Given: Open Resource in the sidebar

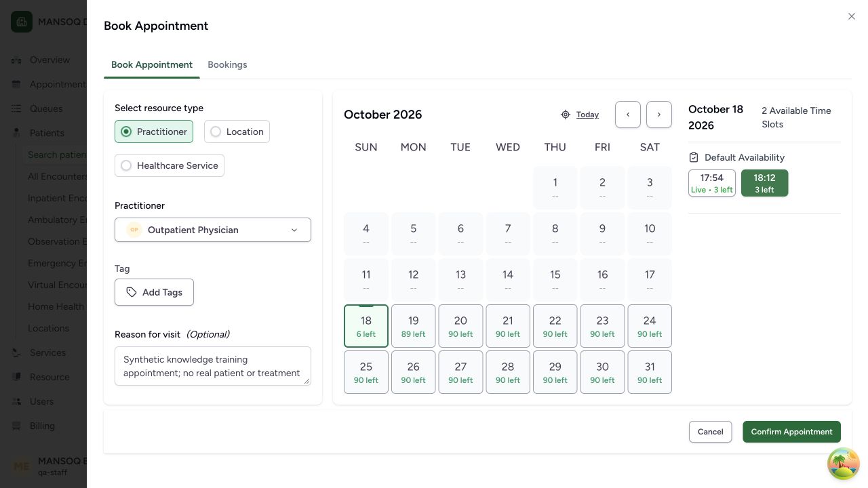Looking at the screenshot, I should pyautogui.click(x=50, y=377).
